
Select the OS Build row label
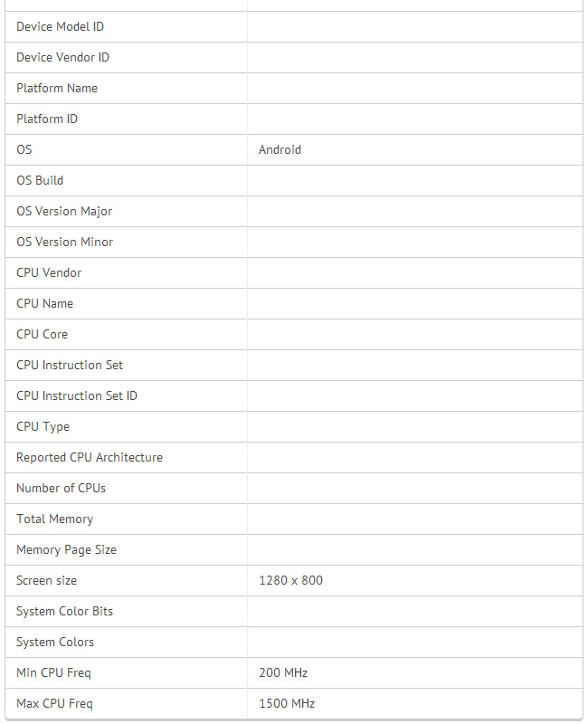click(40, 181)
